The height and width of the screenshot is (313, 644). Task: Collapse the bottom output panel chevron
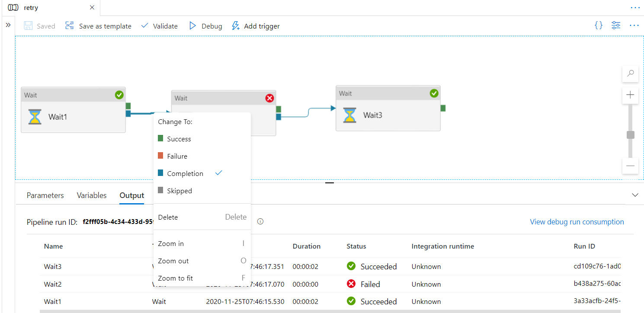635,195
